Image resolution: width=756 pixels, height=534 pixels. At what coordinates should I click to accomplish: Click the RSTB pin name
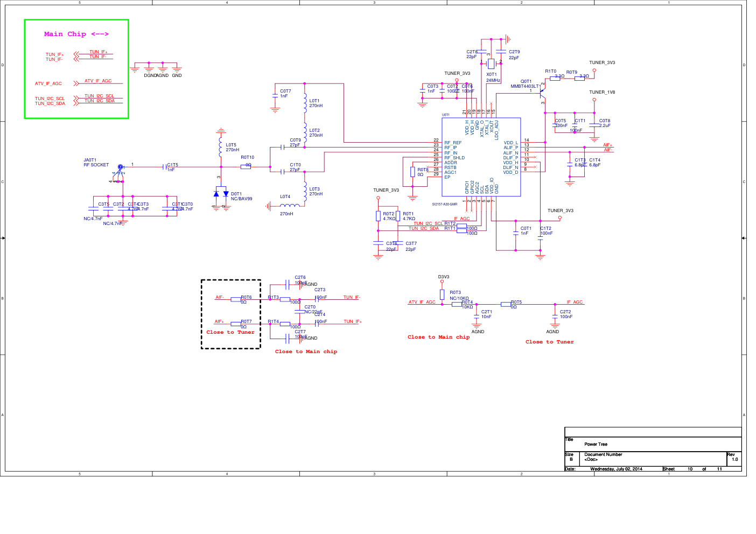click(x=450, y=167)
